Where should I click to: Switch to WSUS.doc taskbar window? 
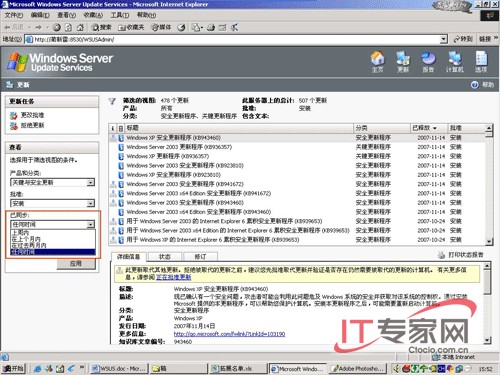[119, 368]
